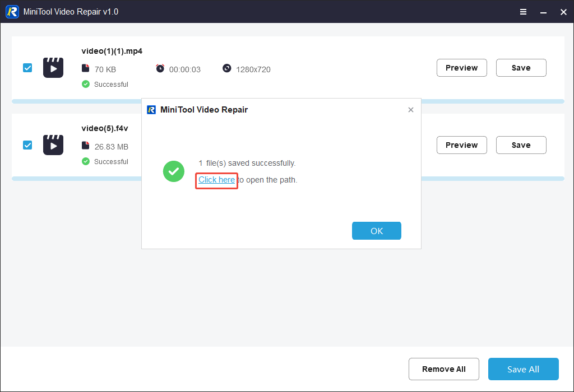The image size is (574, 392).
Task: Click the MiniTool Video Repair app logo
Action: pyautogui.click(x=12, y=11)
